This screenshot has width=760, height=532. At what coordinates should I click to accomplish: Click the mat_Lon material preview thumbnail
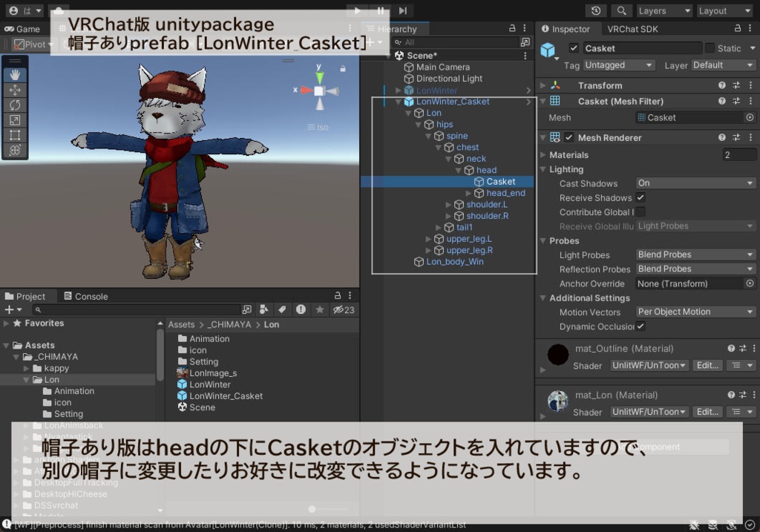point(558,401)
